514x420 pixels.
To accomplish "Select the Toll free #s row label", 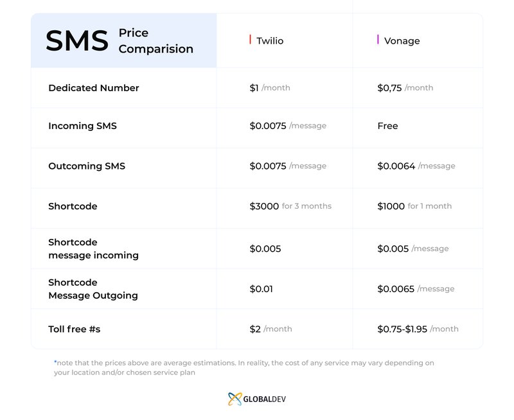I will click(75, 329).
